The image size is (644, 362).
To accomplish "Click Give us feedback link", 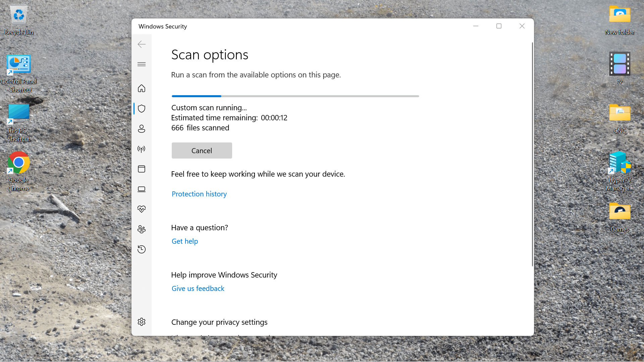I will pyautogui.click(x=198, y=289).
